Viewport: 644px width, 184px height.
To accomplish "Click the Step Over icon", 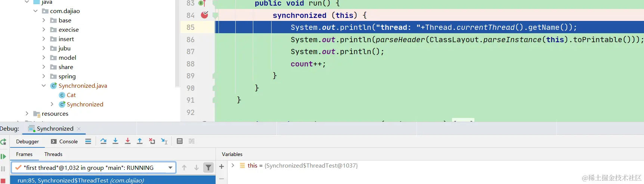I will [x=103, y=141].
